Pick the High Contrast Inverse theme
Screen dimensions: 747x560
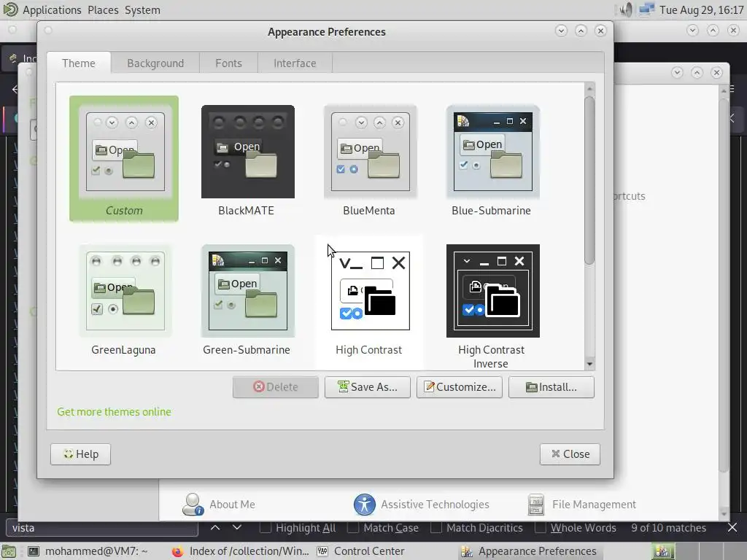492,307
